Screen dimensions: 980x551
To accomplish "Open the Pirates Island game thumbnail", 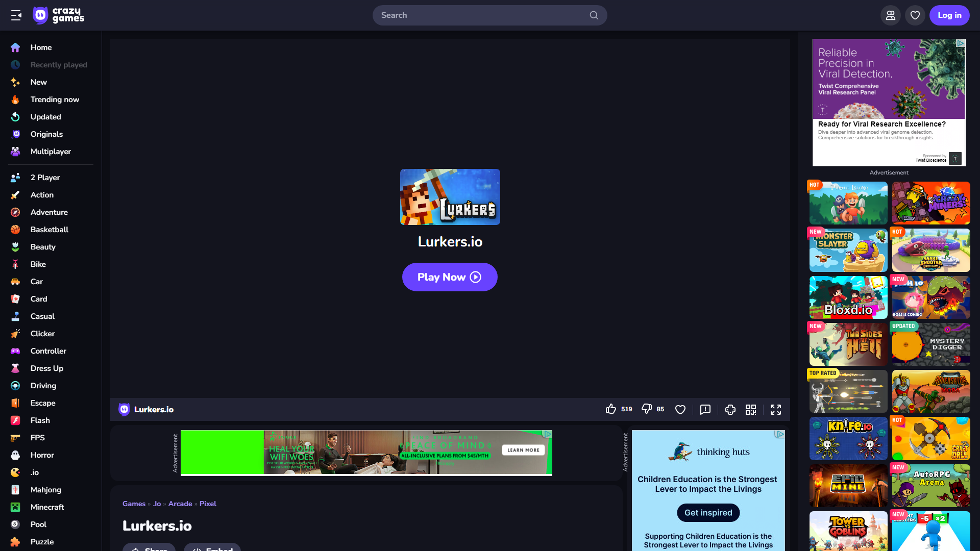I will tap(848, 203).
